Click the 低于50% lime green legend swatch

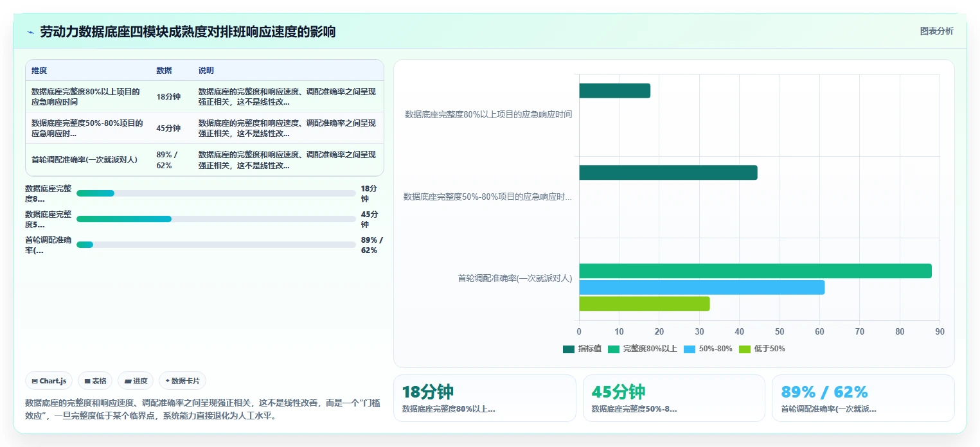745,349
